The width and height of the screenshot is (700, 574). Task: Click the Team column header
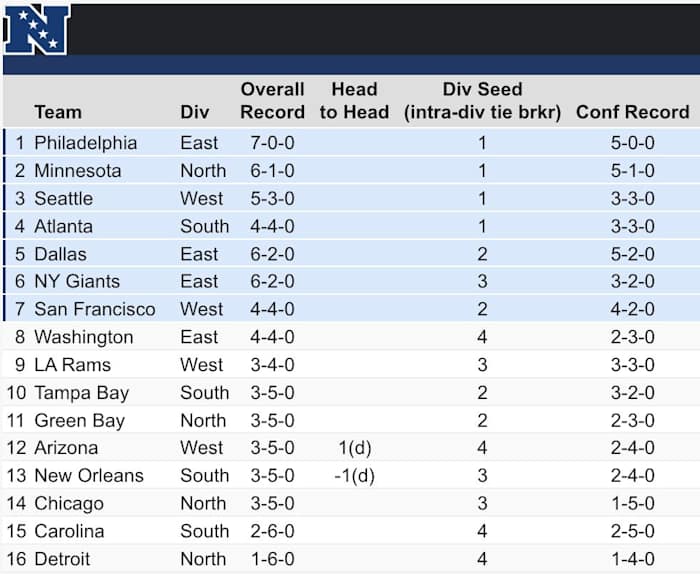[x=57, y=112]
